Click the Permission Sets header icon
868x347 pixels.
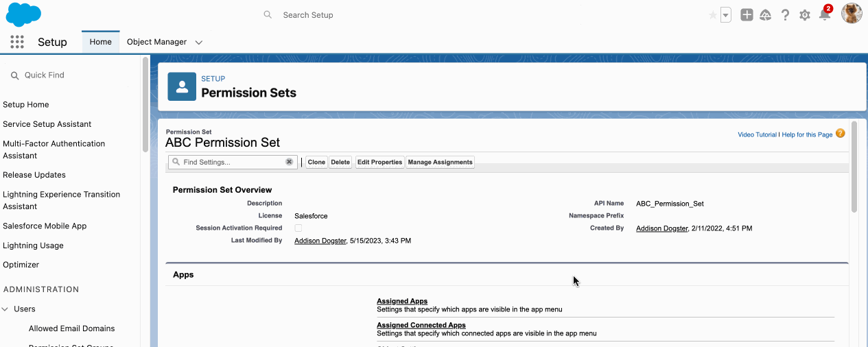pos(182,86)
